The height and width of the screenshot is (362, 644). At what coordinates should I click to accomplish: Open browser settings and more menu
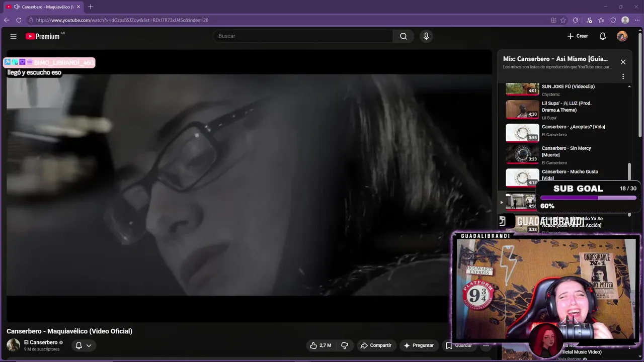click(x=637, y=20)
